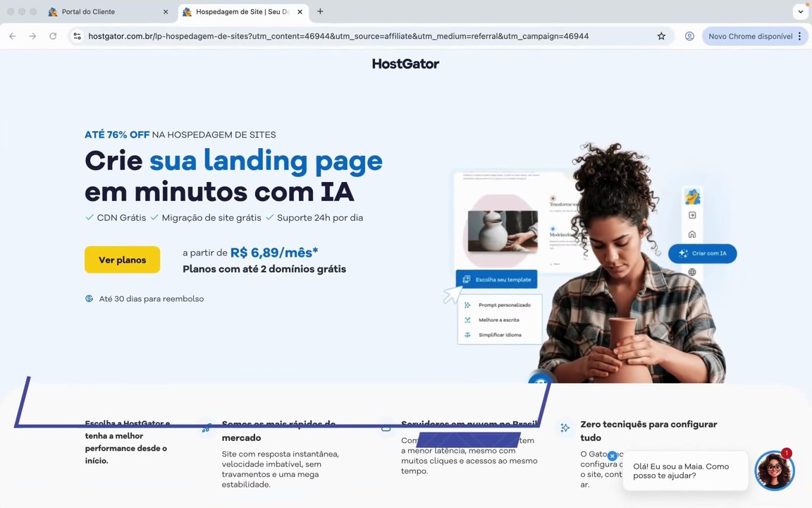
Task: Click the Criar com IA button
Action: click(x=702, y=253)
